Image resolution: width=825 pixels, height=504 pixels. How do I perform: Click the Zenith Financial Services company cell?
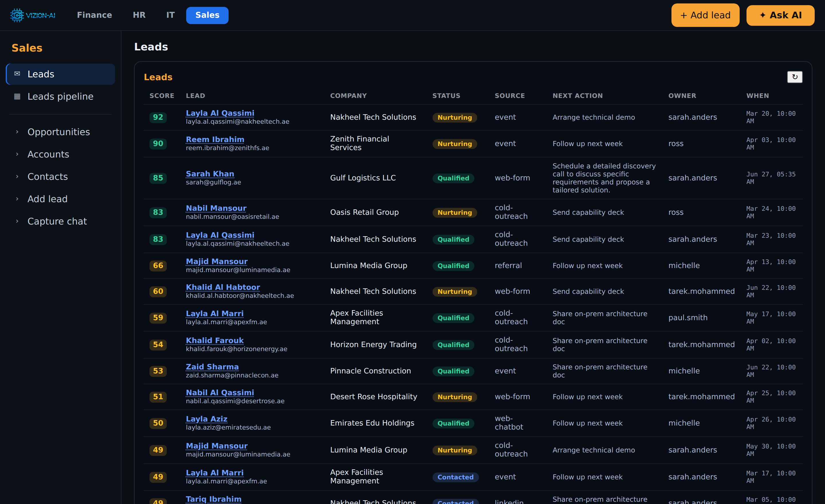(360, 143)
